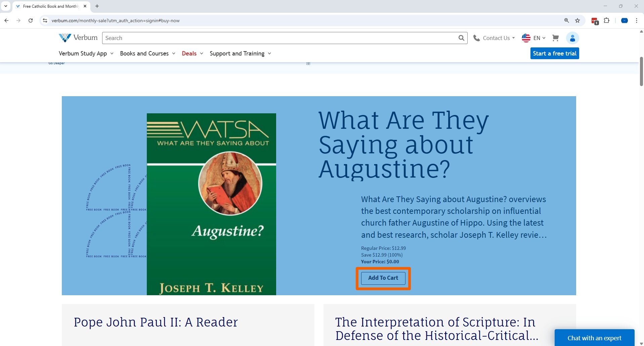Open Chrome profile icon
The image size is (644, 346).
point(625,21)
